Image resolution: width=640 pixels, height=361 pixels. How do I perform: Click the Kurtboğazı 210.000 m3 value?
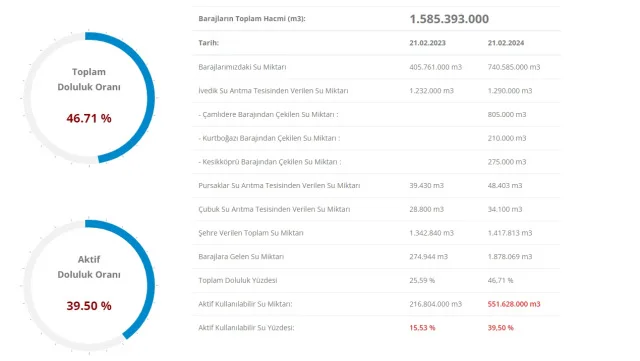tap(507, 138)
